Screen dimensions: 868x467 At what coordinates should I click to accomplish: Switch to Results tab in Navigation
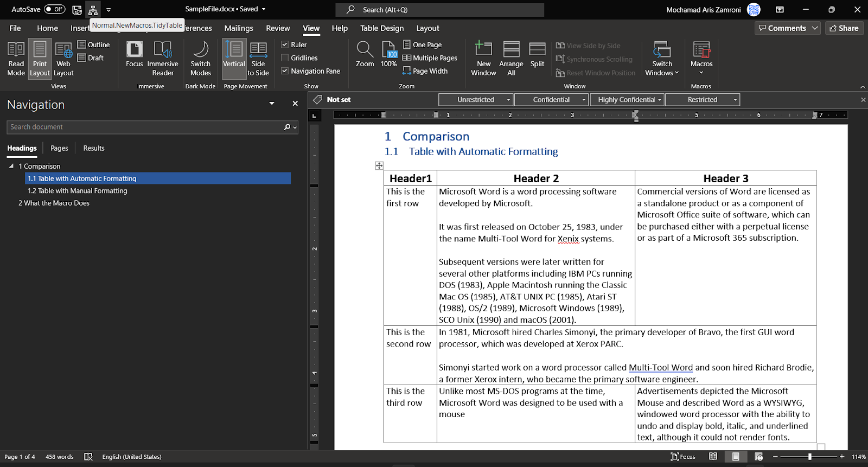[94, 148]
